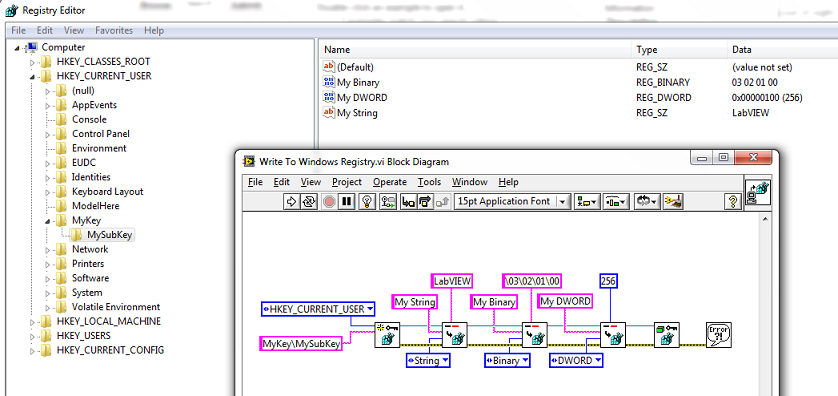Click the My String name constant
The height and width of the screenshot is (396, 838).
point(414,302)
